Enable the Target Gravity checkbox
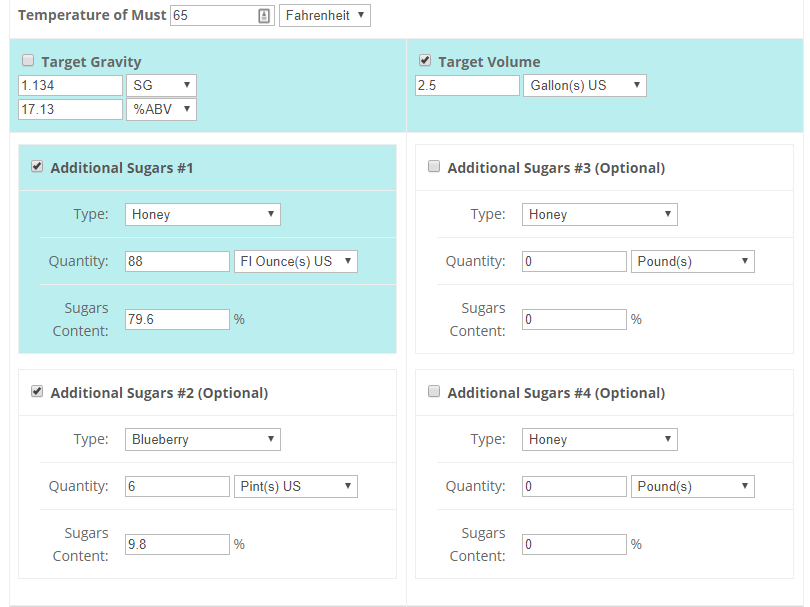 click(x=28, y=61)
